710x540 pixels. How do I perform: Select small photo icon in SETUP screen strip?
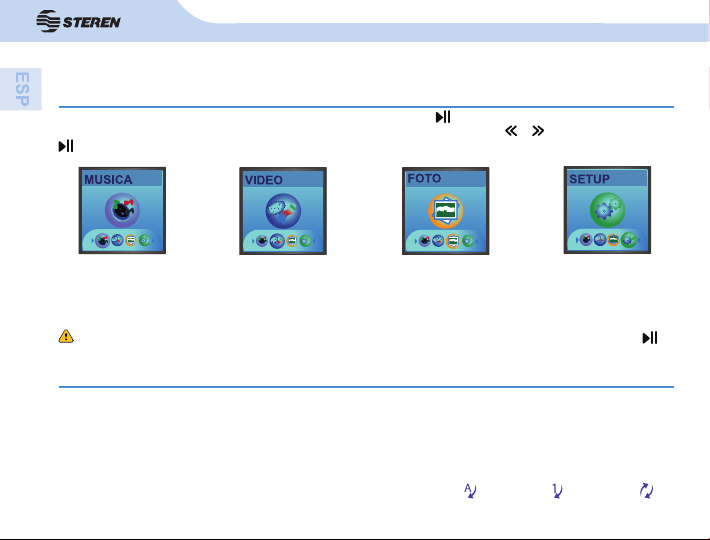[x=614, y=239]
